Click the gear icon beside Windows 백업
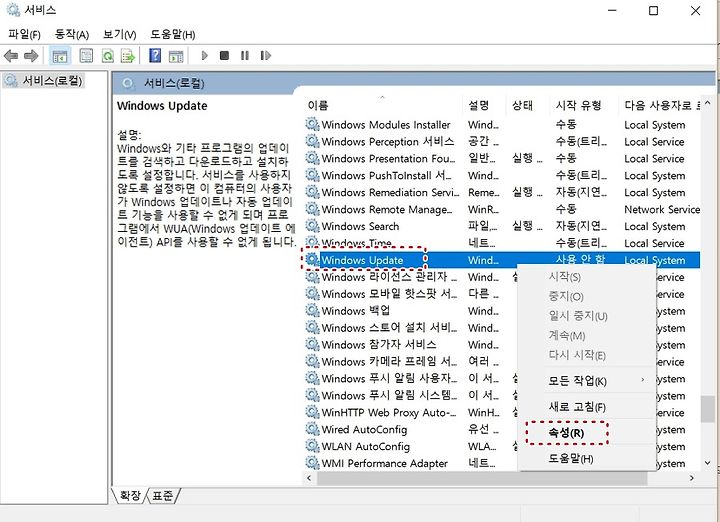Image resolution: width=720 pixels, height=522 pixels. (x=312, y=310)
